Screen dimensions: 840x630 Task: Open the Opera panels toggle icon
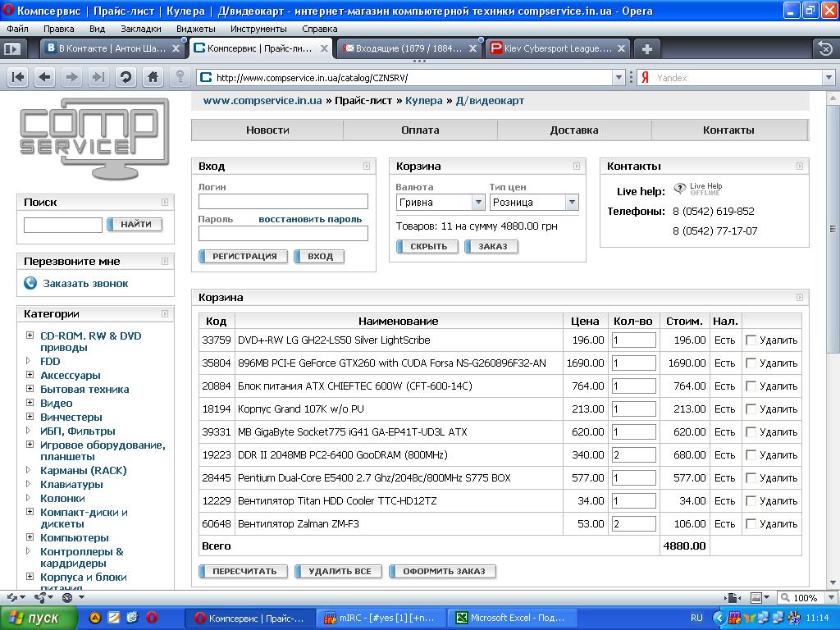click(11, 48)
